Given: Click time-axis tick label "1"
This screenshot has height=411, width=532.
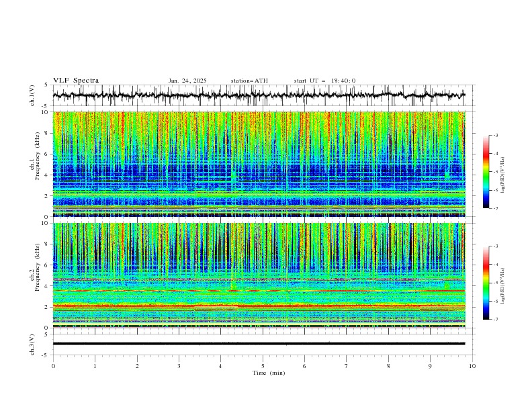Looking at the screenshot, I should pos(95,366).
